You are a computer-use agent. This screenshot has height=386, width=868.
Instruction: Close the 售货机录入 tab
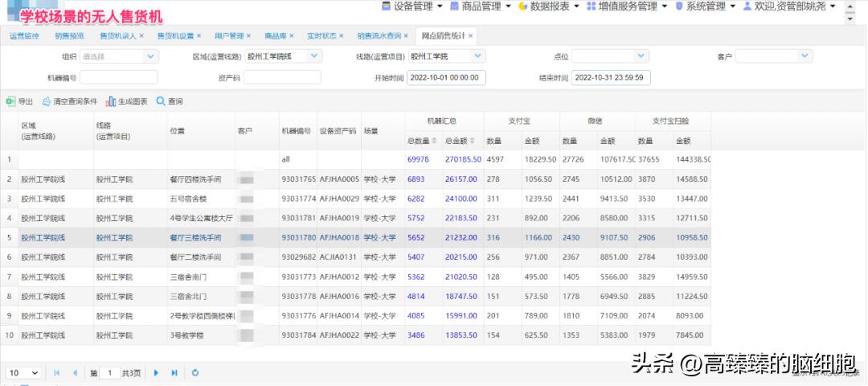pos(141,36)
